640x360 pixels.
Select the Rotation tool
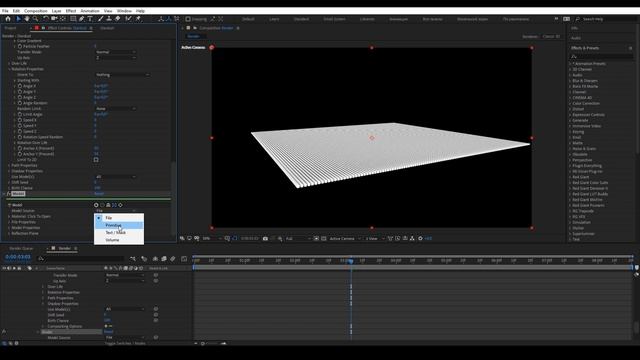[45, 19]
